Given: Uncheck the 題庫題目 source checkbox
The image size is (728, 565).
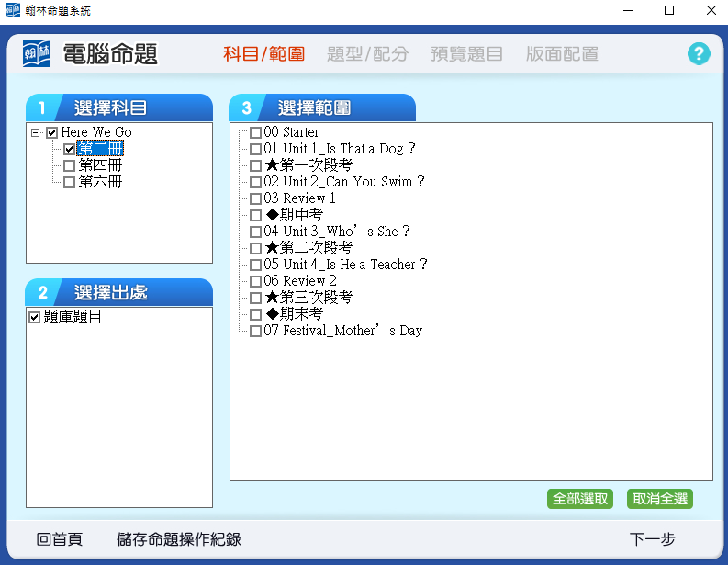Looking at the screenshot, I should pyautogui.click(x=34, y=317).
